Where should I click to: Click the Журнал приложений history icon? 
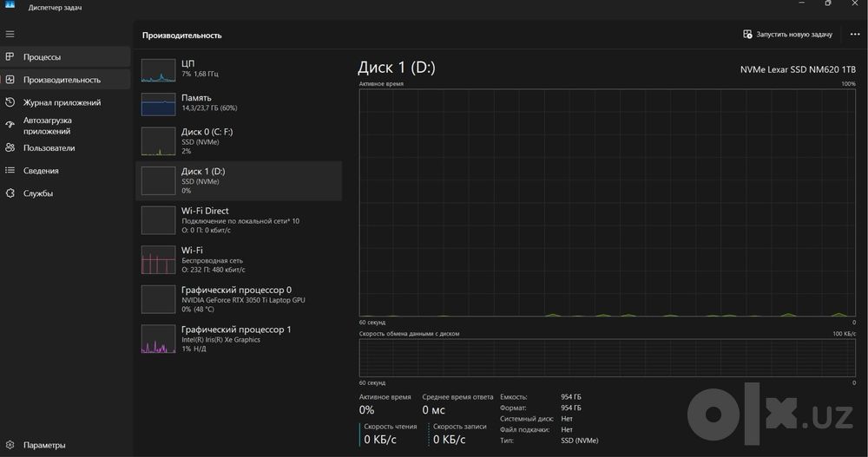(x=10, y=102)
